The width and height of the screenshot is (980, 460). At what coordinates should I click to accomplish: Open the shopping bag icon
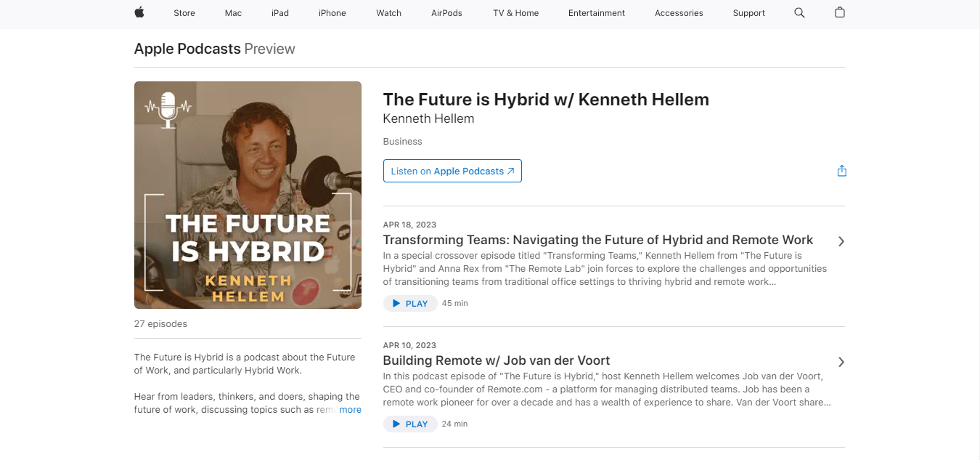(840, 12)
